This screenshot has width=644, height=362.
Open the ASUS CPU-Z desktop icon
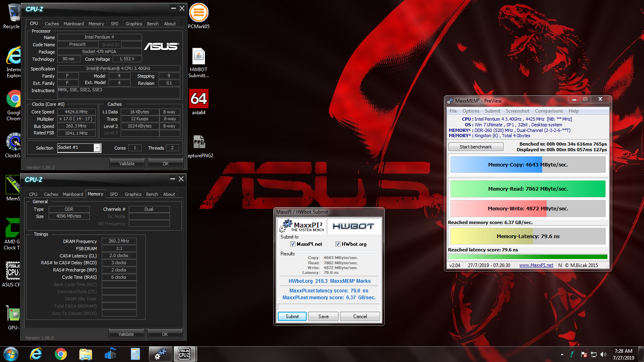[12, 274]
